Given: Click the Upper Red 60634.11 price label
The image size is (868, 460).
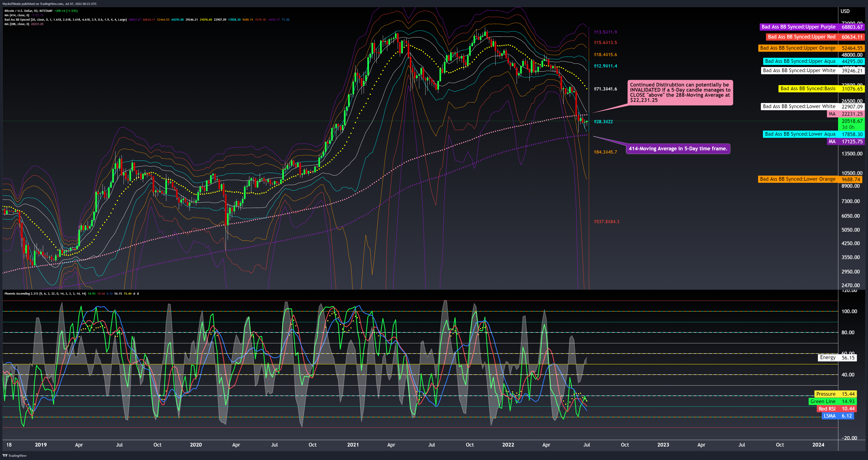Looking at the screenshot, I should (815, 37).
